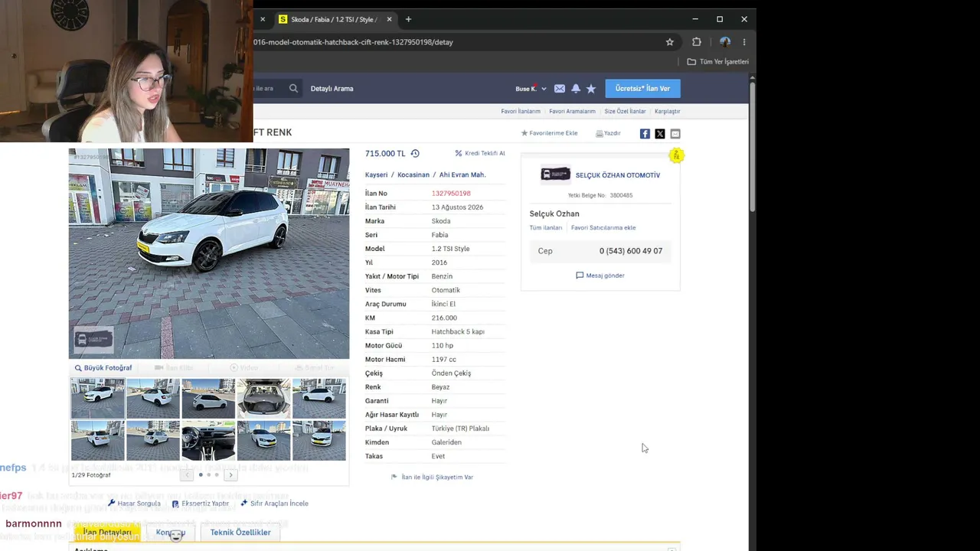Share the listing on Facebook
Viewport: 980px width, 551px height.
[645, 134]
